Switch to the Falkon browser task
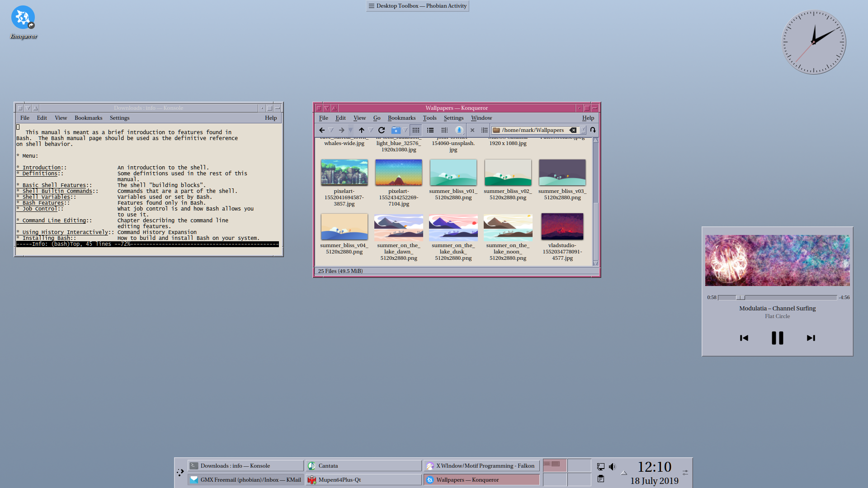The height and width of the screenshot is (488, 868). pyautogui.click(x=482, y=466)
